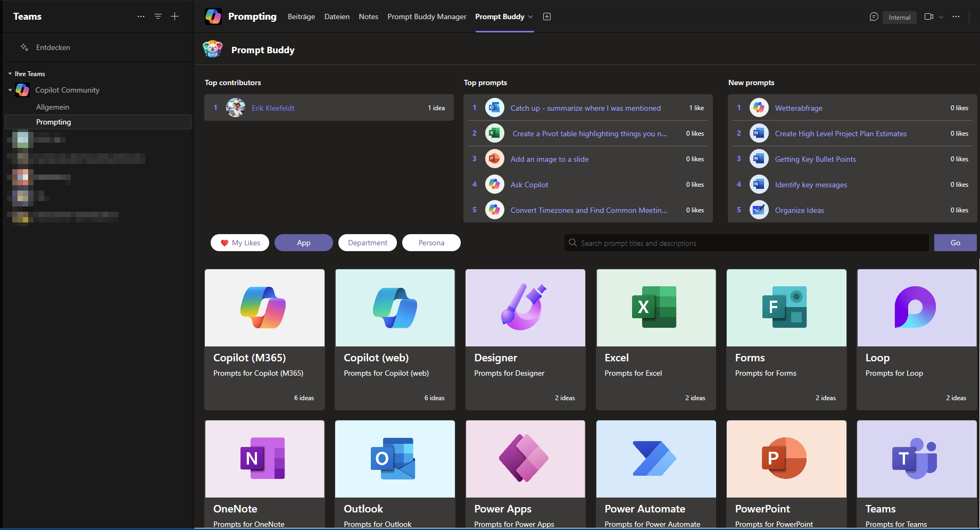This screenshot has height=530, width=980.
Task: Expand the Prompt Buddy tab dropdown chevron
Action: pos(530,17)
